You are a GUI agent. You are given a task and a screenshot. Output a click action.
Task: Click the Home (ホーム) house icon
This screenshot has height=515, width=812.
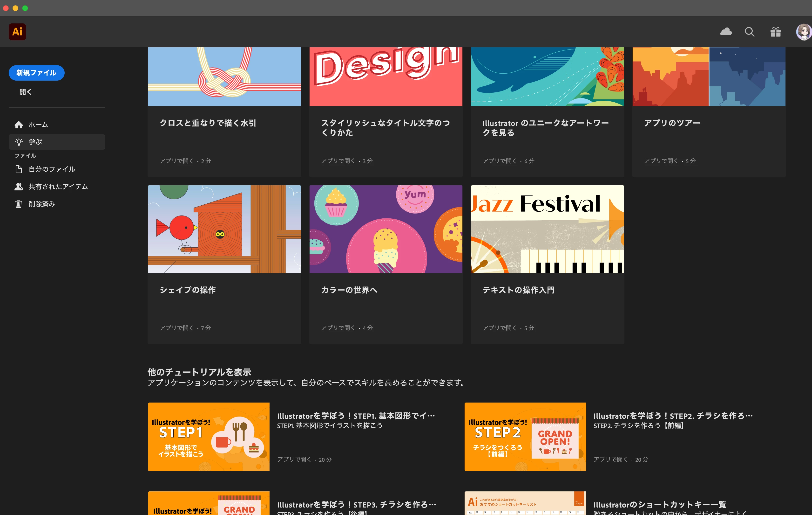pos(19,125)
